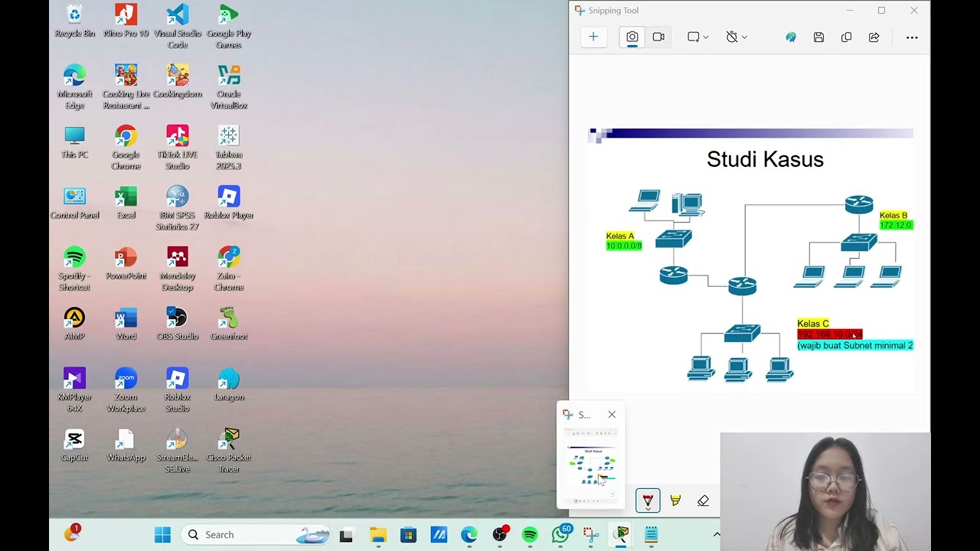
Task: Click the taskbar Search box
Action: tap(256, 534)
